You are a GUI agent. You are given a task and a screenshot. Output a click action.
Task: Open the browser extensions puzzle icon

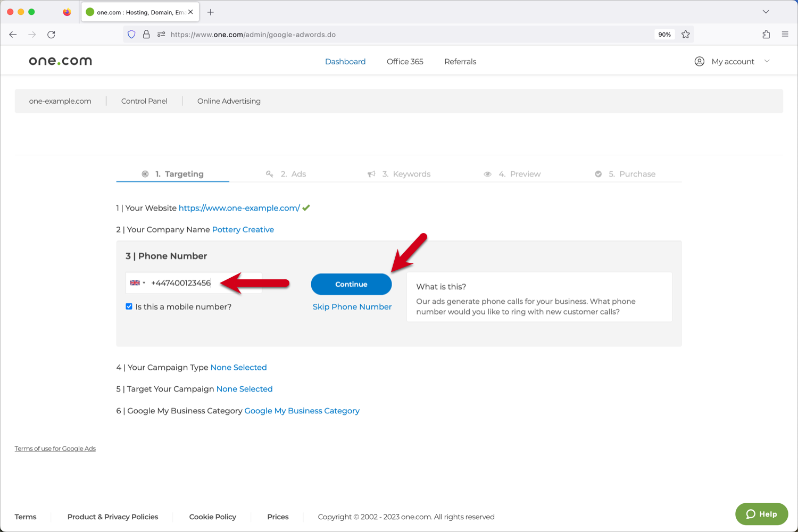click(766, 34)
